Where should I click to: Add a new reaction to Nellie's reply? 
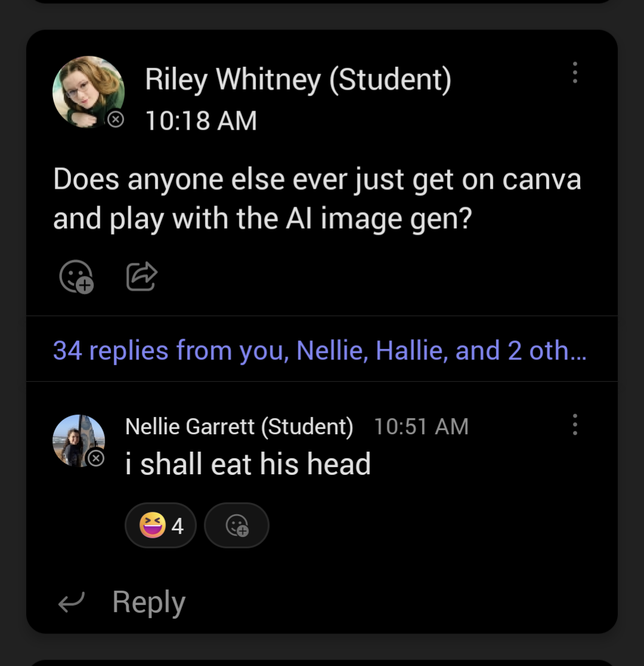pos(236,526)
